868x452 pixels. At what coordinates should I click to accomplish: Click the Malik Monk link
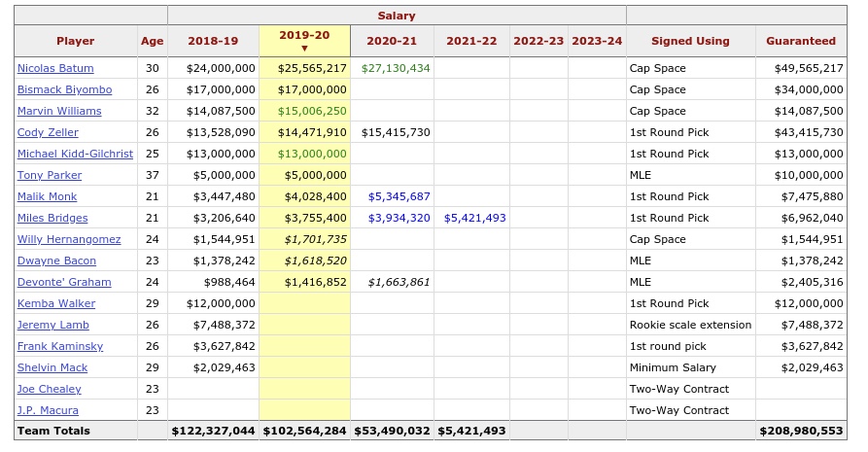point(47,196)
